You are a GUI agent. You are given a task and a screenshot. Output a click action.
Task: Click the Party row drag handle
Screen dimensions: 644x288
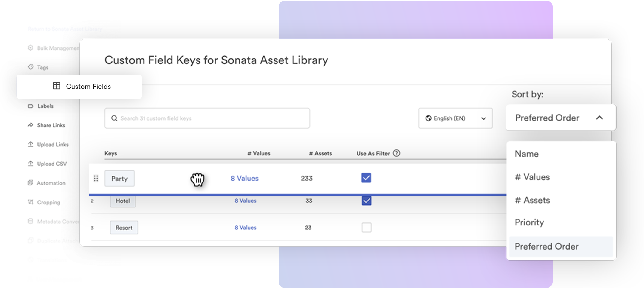[96, 179]
